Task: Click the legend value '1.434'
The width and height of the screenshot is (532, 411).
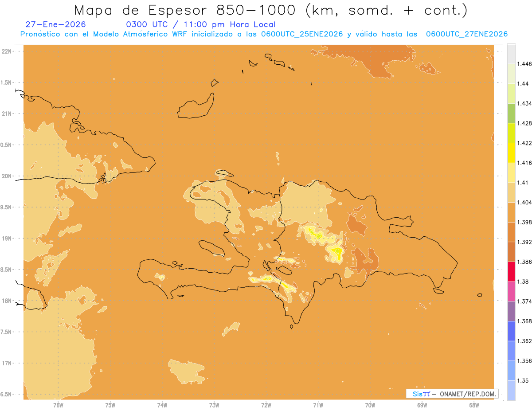Action: click(524, 103)
